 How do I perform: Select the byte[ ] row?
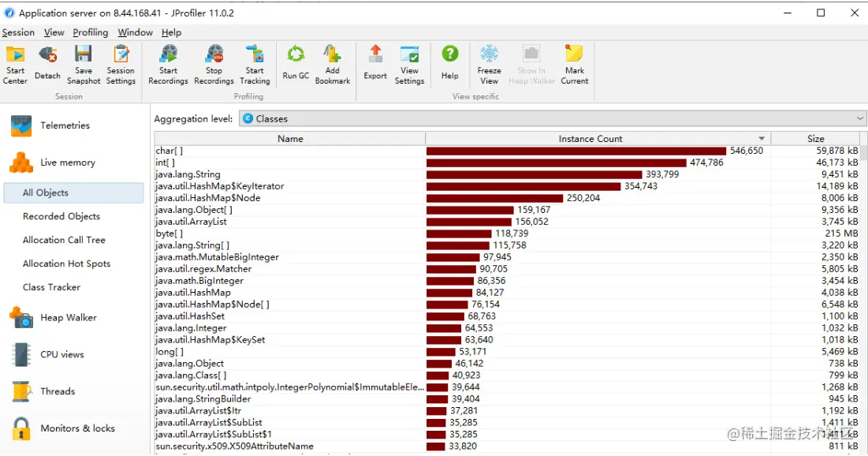[x=507, y=234]
